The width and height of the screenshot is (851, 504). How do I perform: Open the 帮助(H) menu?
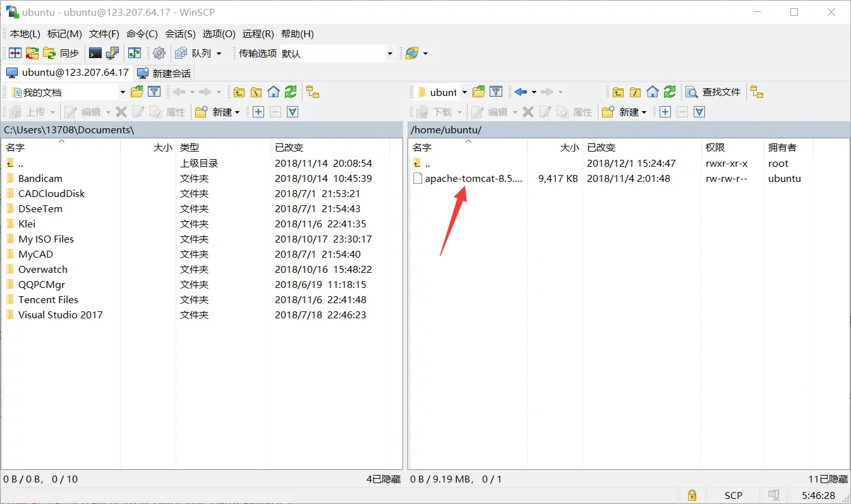point(298,34)
